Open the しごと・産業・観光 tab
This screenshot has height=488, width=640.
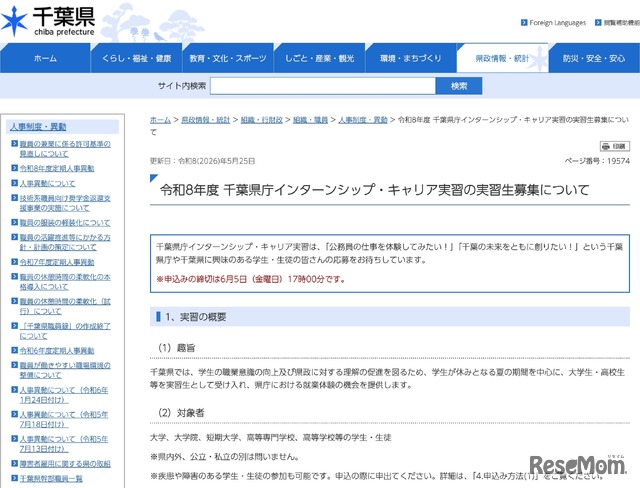coord(319,58)
